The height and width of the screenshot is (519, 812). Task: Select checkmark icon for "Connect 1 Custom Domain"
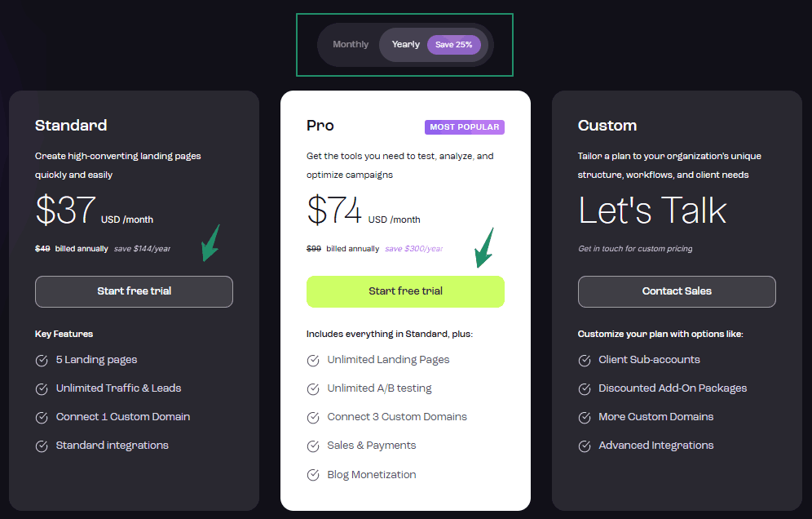point(42,416)
